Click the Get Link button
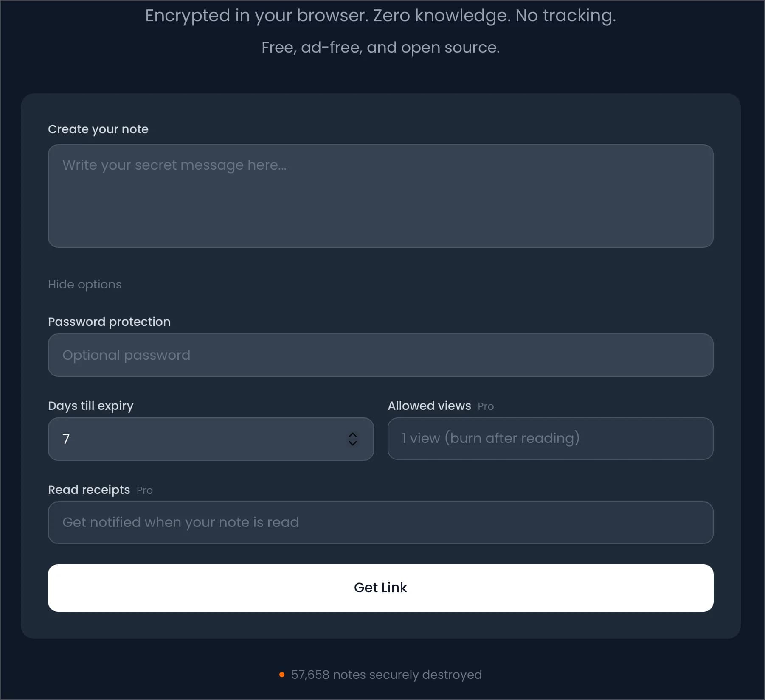765x700 pixels. point(381,588)
